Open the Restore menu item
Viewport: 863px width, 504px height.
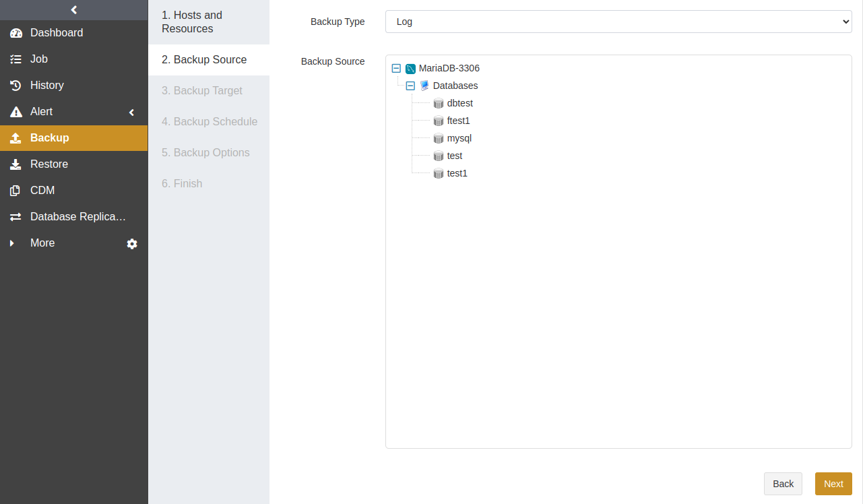click(74, 164)
